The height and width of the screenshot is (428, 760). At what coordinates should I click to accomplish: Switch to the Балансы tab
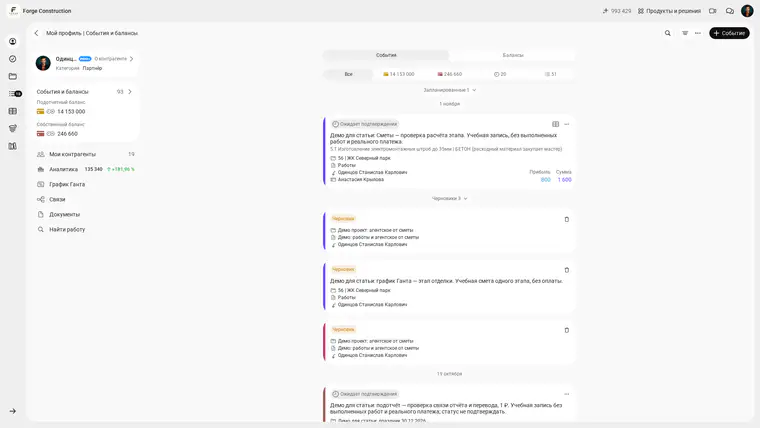[x=513, y=55]
